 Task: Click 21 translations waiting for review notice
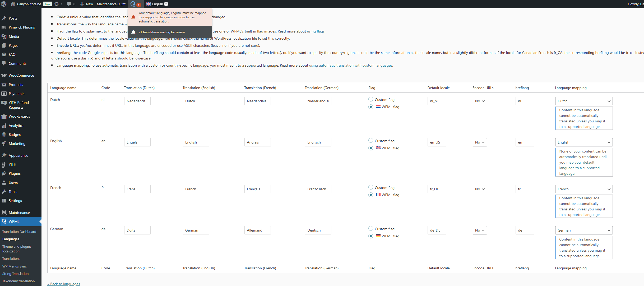coord(161,32)
